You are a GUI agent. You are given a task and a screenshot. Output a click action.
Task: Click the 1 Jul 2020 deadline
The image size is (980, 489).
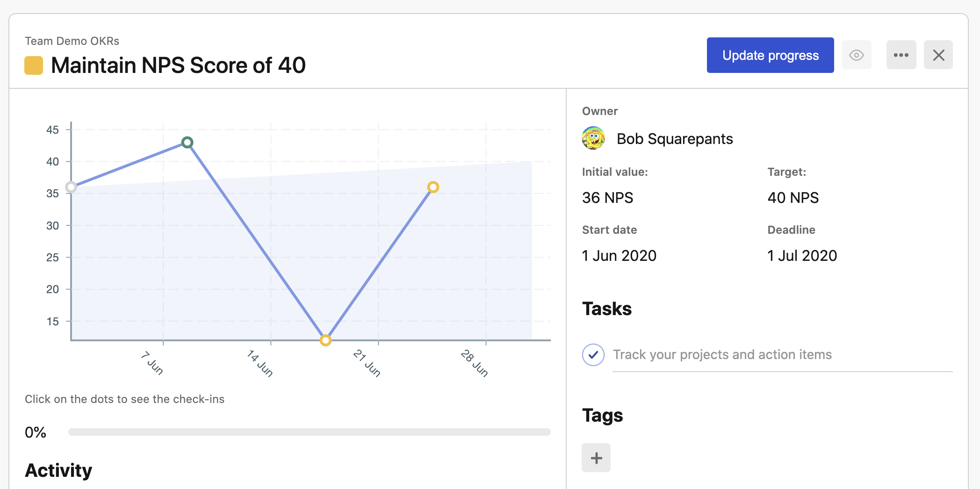802,256
